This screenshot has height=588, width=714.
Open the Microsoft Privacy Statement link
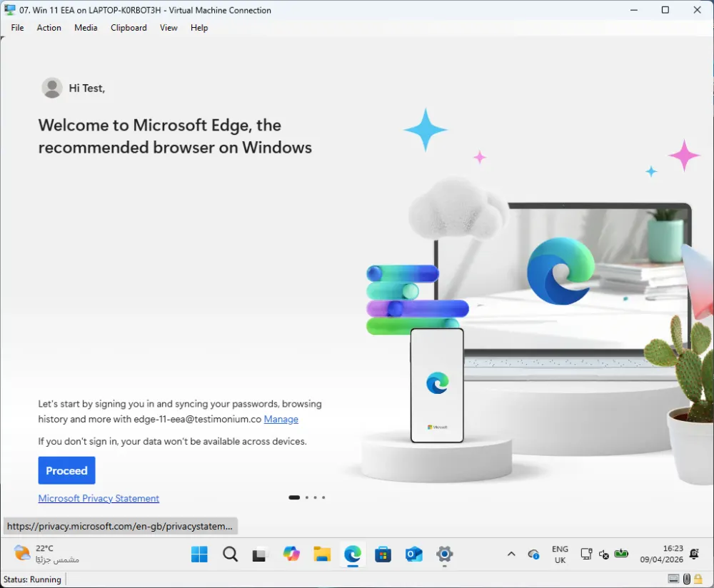pos(99,498)
